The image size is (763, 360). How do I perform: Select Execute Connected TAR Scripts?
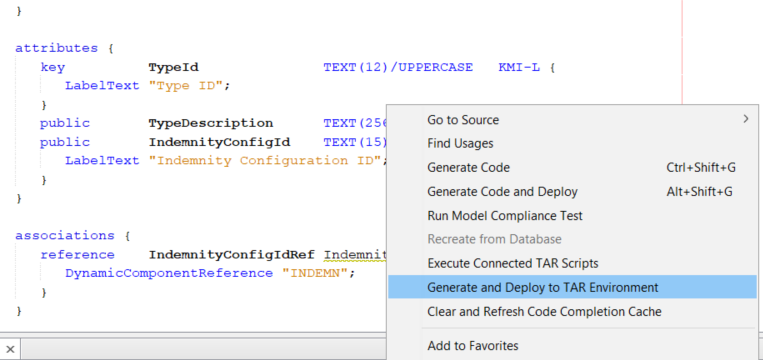click(x=573, y=264)
